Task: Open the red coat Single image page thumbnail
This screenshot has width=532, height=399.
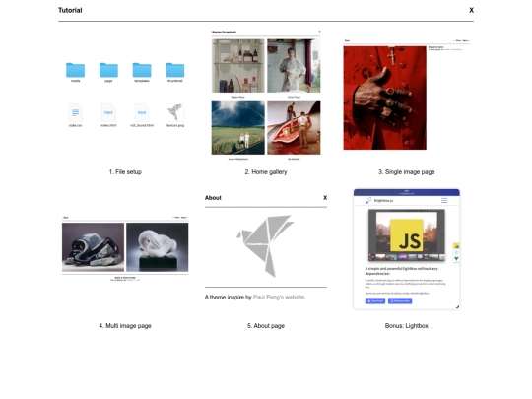Action: (x=407, y=95)
